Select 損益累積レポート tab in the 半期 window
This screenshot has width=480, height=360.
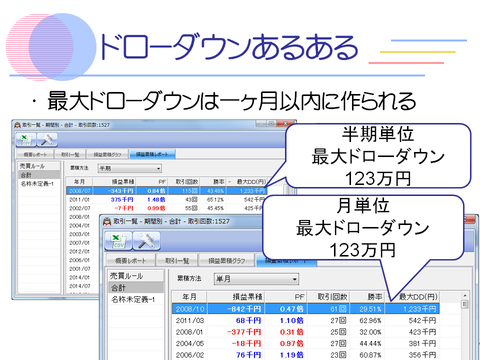pyautogui.click(x=152, y=154)
